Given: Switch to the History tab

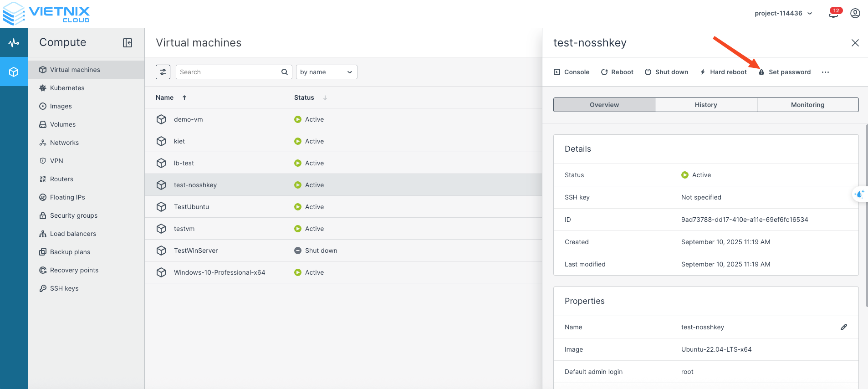Looking at the screenshot, I should tap(705, 105).
